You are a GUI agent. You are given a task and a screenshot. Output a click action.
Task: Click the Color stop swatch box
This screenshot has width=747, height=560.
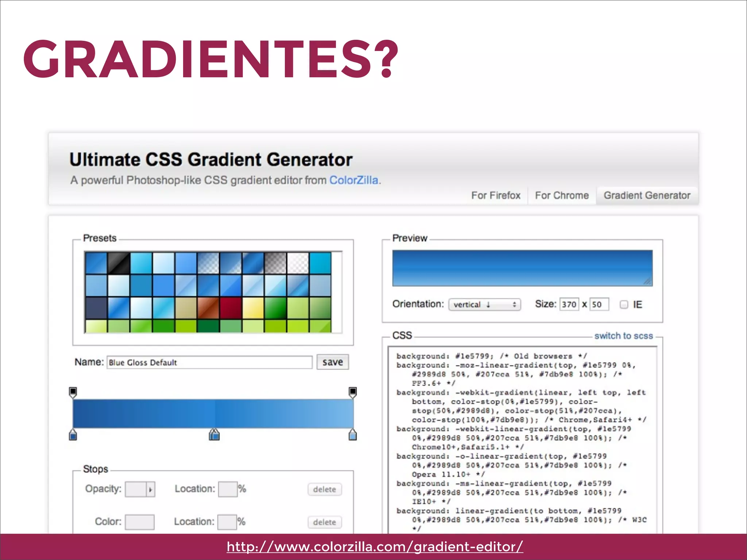[x=140, y=522]
